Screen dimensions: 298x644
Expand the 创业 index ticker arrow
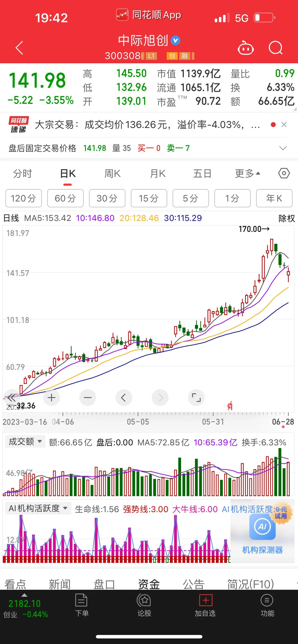pyautogui.click(x=24, y=595)
